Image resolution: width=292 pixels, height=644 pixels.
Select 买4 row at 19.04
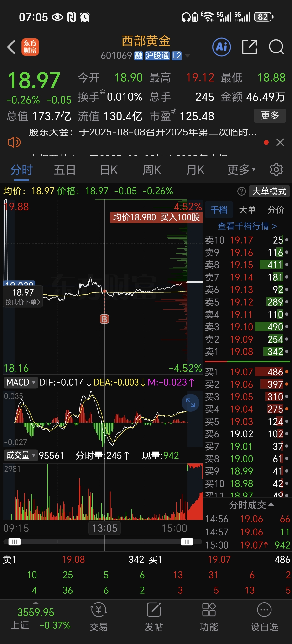(x=247, y=409)
